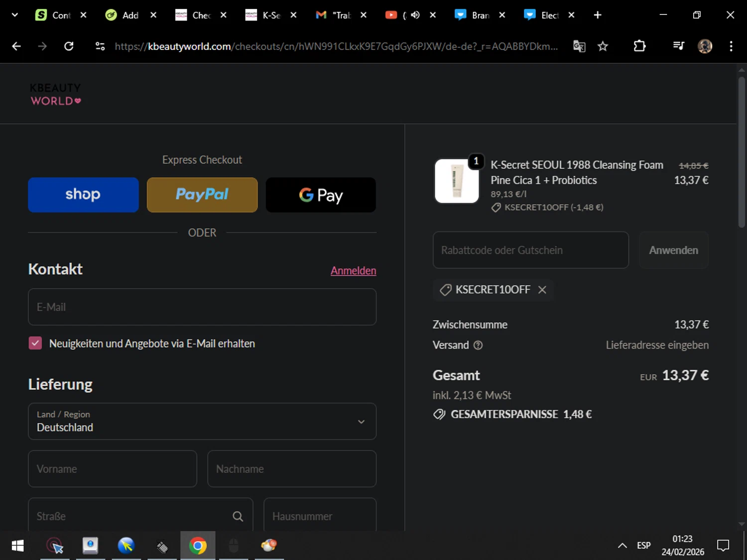This screenshot has height=560, width=747.
Task: Switch to the 'Bran' tab
Action: 473,15
